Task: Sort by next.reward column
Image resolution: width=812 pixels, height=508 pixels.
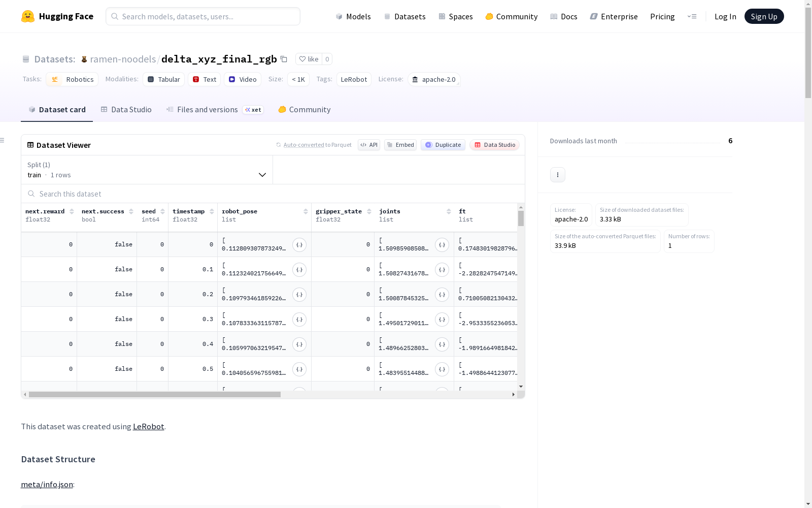Action: pyautogui.click(x=72, y=211)
